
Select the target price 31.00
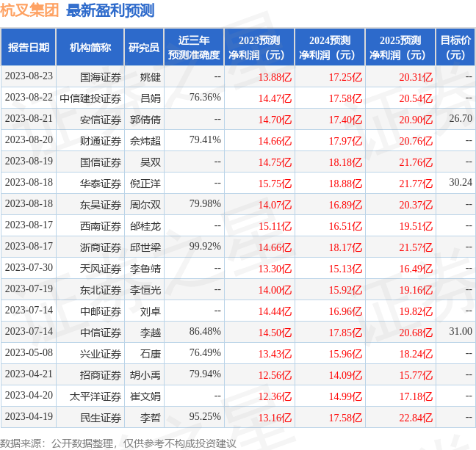click(461, 331)
